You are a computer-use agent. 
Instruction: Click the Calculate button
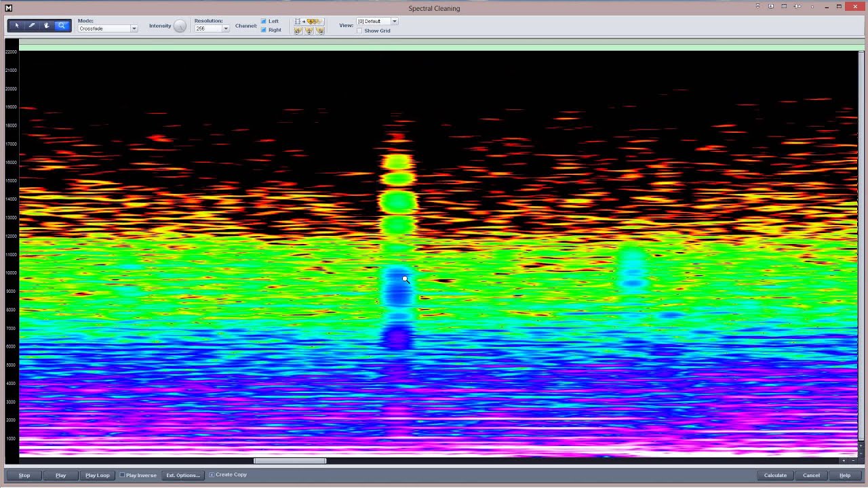(x=775, y=475)
